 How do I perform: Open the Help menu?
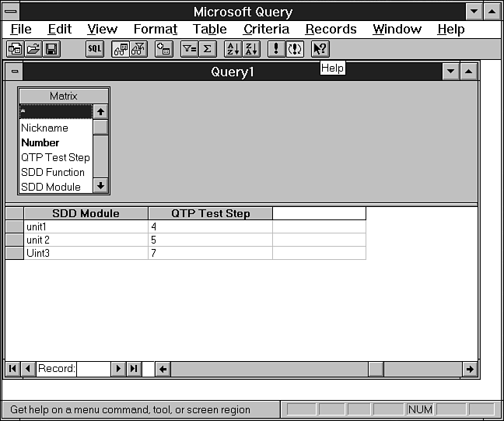coord(451,30)
